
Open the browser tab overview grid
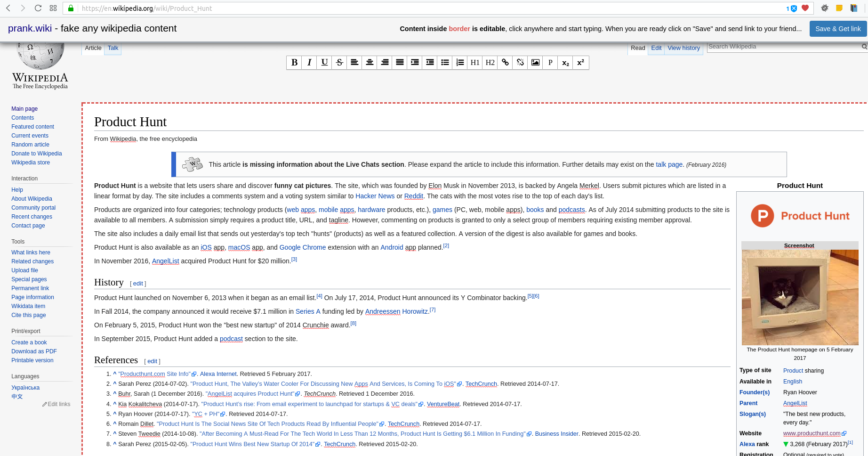pyautogui.click(x=53, y=8)
